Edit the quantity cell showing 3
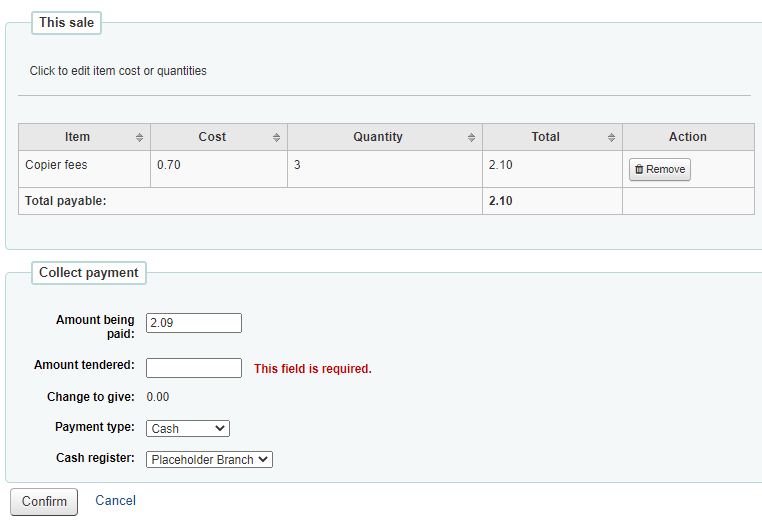Screen dimensions: 762x521 click(x=297, y=165)
